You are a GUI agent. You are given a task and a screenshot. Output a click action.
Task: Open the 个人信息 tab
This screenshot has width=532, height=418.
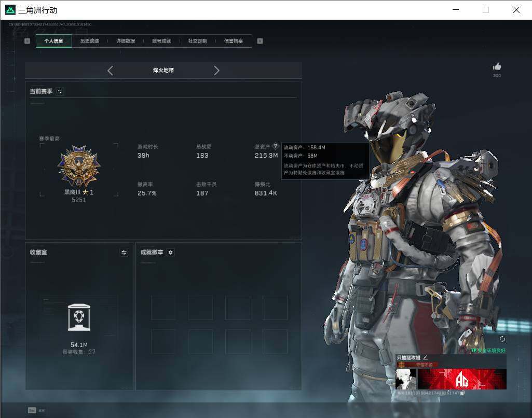pyautogui.click(x=53, y=41)
